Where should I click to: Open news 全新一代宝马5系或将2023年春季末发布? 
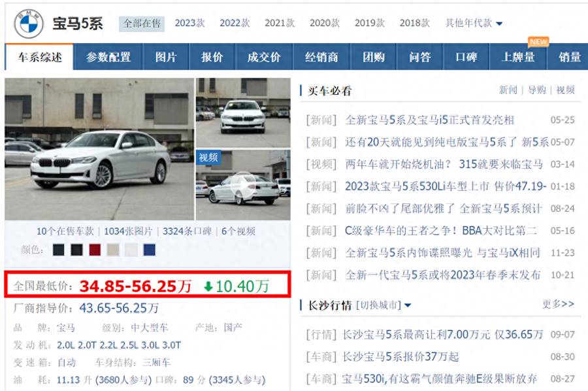[442, 275]
